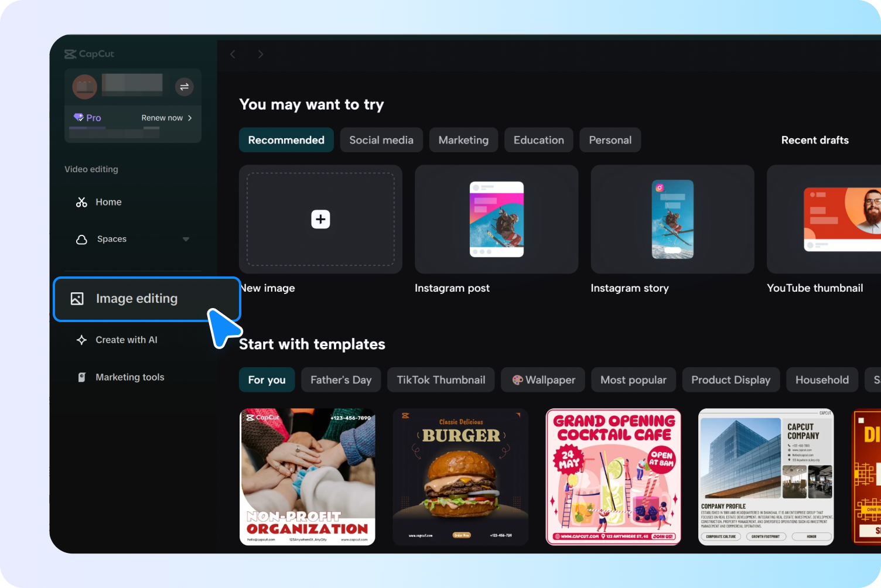Filter templates by Wallpaper
The width and height of the screenshot is (881, 588).
543,380
